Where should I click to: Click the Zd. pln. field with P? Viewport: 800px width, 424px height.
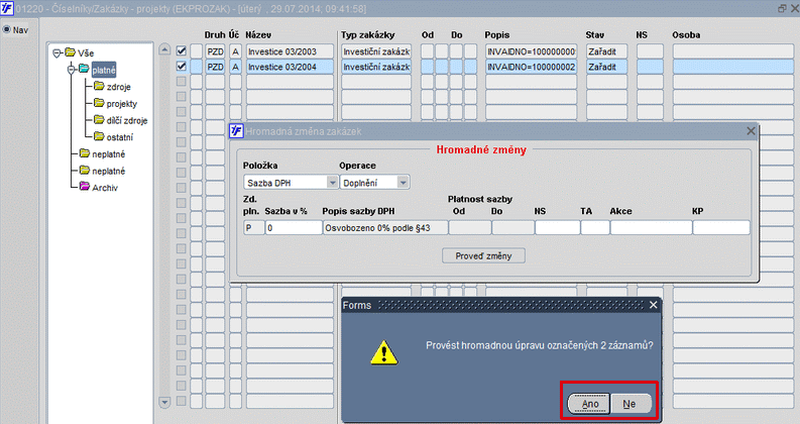pos(254,228)
